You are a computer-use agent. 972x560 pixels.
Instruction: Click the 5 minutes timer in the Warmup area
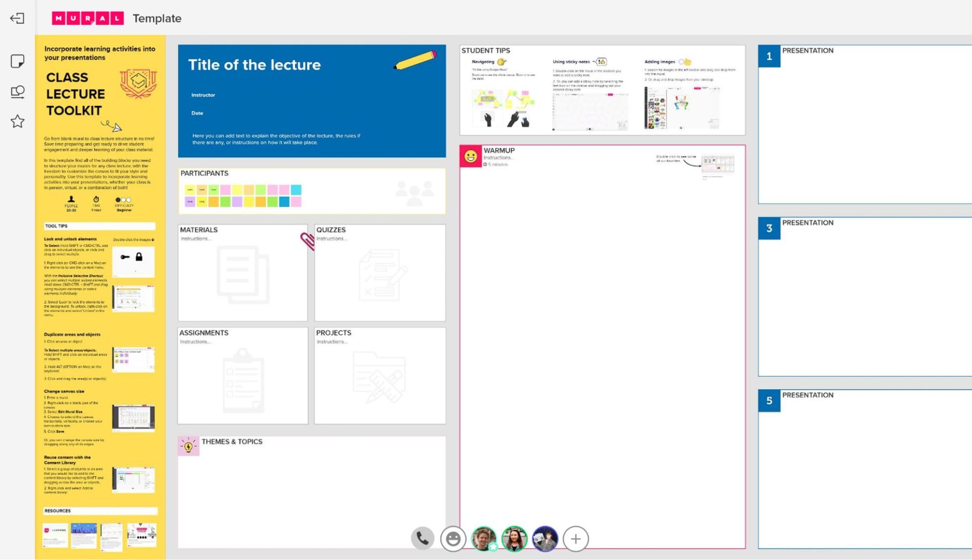pos(495,164)
